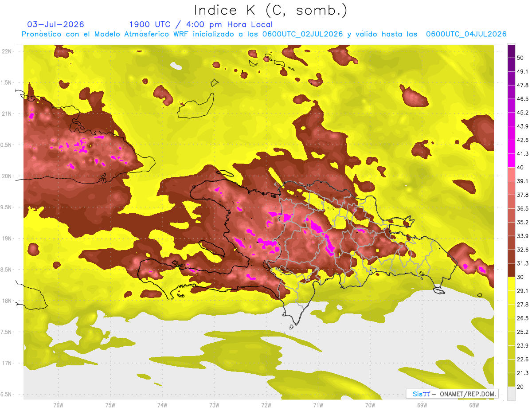Click the "18N" latitude label
The height and width of the screenshot is (411, 532).
click(x=7, y=301)
